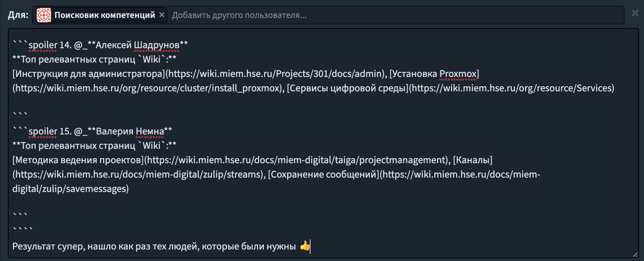Image resolution: width=644 pixels, height=261 pixels.
Task: Click the underlined word Proxmox
Action: coord(458,74)
